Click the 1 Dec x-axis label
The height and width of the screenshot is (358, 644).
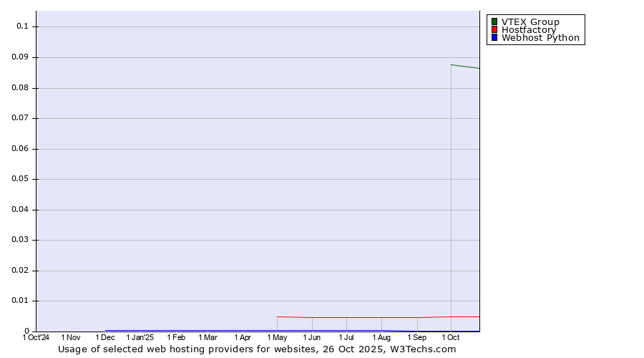tap(105, 337)
